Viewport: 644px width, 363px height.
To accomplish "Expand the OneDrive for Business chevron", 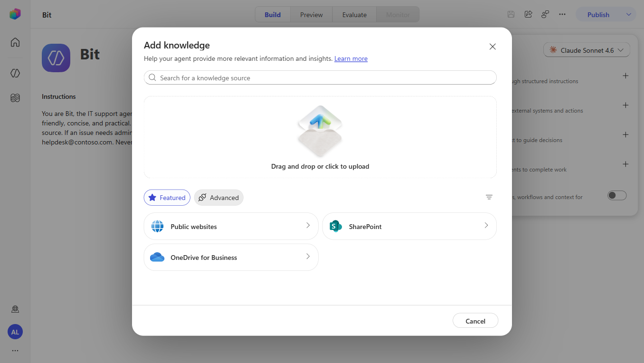I will pyautogui.click(x=308, y=256).
